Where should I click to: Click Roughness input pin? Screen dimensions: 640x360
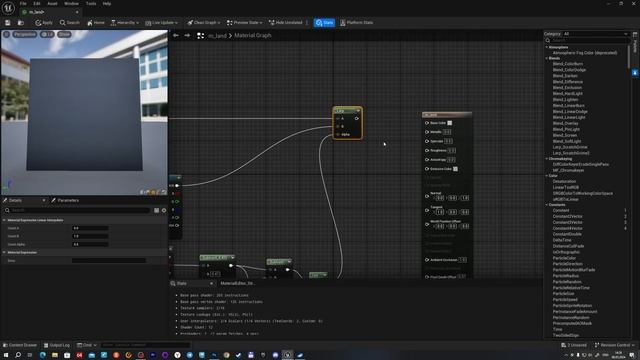click(427, 151)
